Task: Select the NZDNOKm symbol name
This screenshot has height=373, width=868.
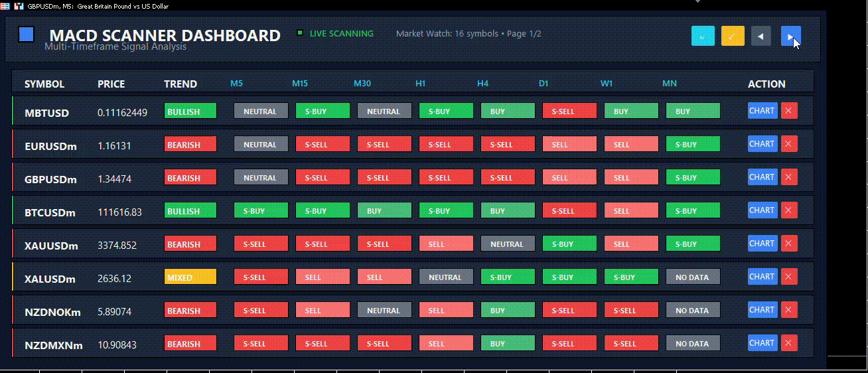Action: (x=52, y=312)
